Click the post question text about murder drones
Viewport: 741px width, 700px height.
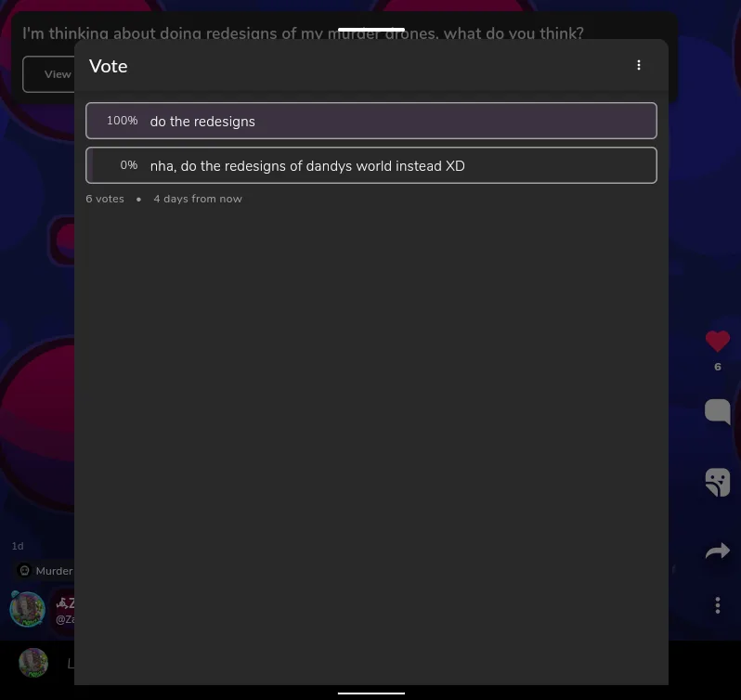[303, 33]
